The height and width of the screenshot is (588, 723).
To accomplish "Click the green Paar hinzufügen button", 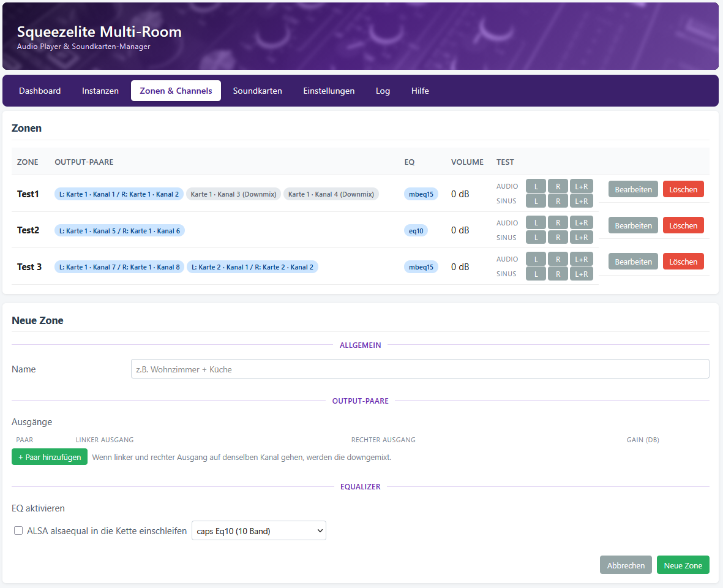I will (50, 457).
